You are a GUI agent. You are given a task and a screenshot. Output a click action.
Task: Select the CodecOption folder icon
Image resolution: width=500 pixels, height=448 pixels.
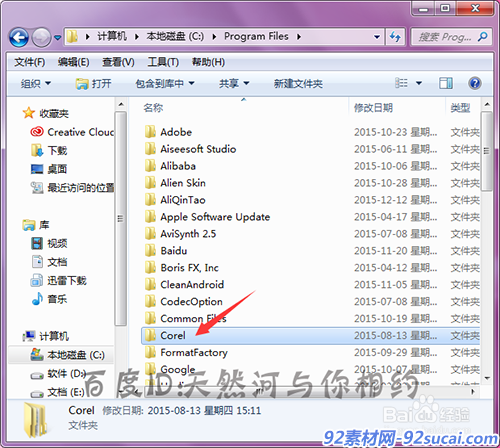(x=150, y=302)
